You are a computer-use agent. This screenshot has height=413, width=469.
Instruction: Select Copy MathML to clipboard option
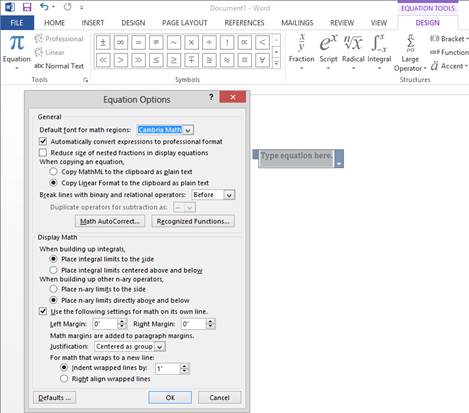pos(53,172)
